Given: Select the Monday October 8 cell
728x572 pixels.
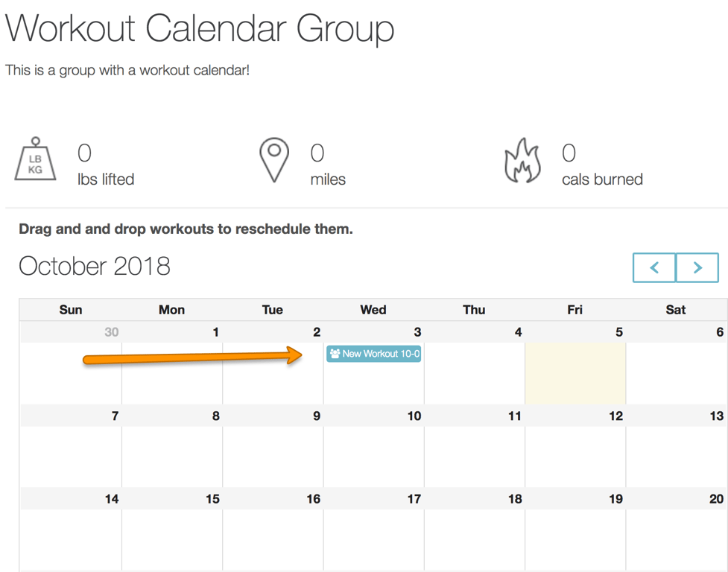Looking at the screenshot, I should click(171, 456).
